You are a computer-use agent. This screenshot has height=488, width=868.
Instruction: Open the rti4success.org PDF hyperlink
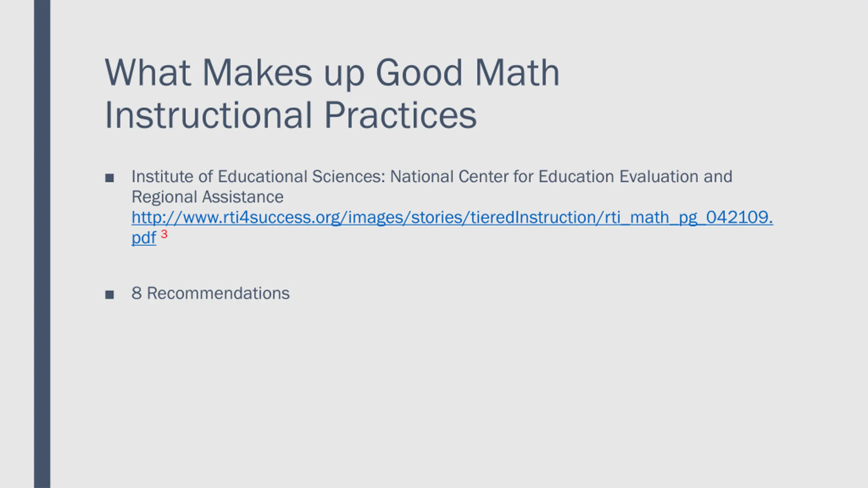coord(452,218)
